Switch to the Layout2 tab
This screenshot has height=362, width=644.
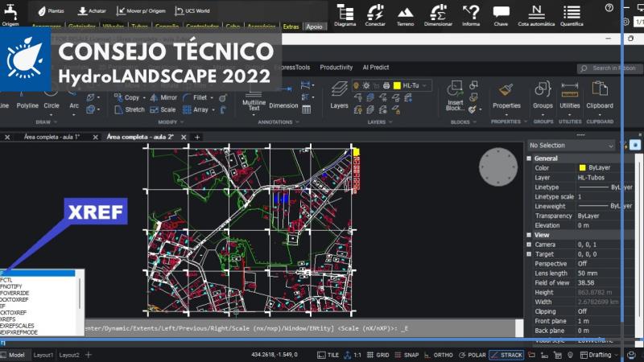click(x=69, y=355)
